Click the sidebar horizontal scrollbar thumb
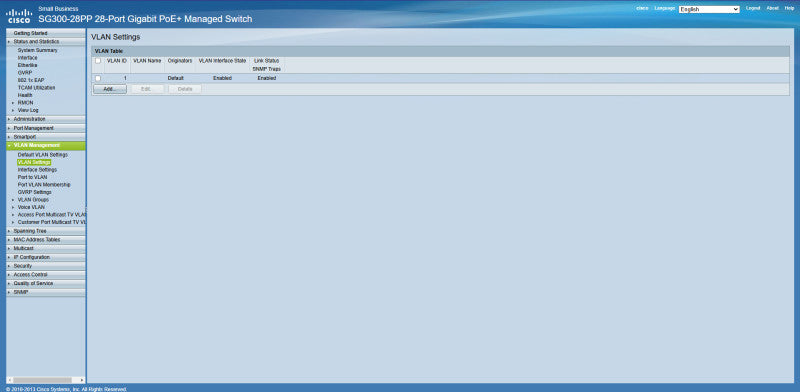This screenshot has height=392, width=800. (x=42, y=380)
